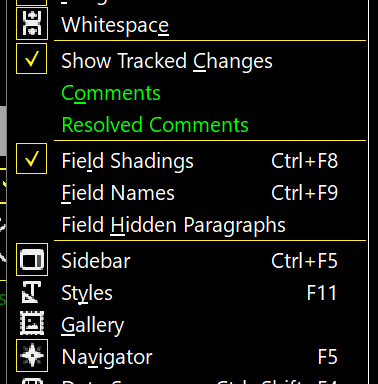The height and width of the screenshot is (384, 378).
Task: Click the Whitespace icon
Action: click(x=32, y=23)
